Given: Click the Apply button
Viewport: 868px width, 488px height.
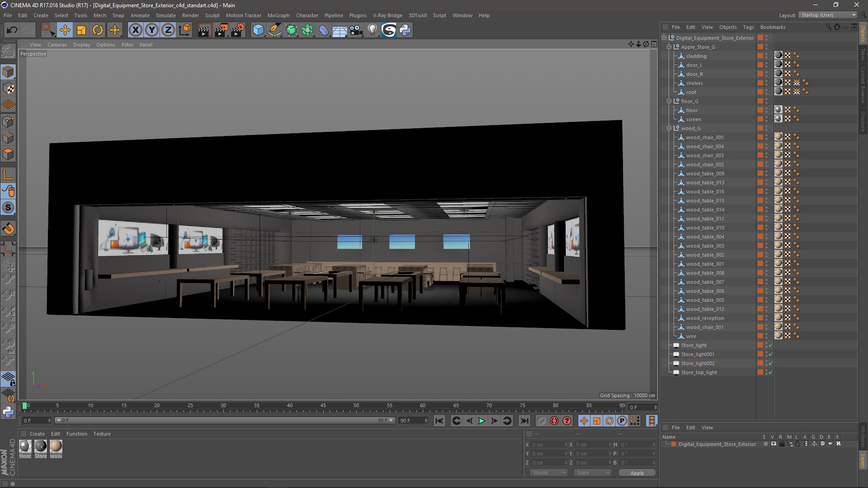Looking at the screenshot, I should [637, 473].
